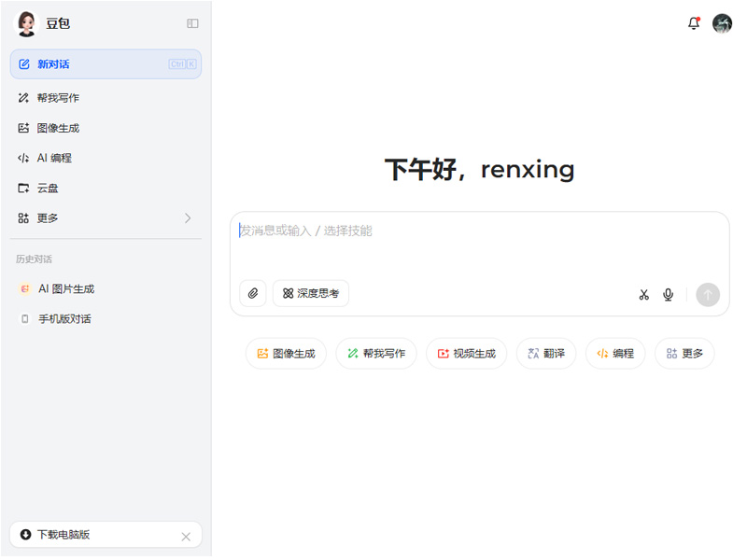This screenshot has width=747, height=560.
Task: Open the 手机版对话 history conversation
Action: (x=65, y=318)
